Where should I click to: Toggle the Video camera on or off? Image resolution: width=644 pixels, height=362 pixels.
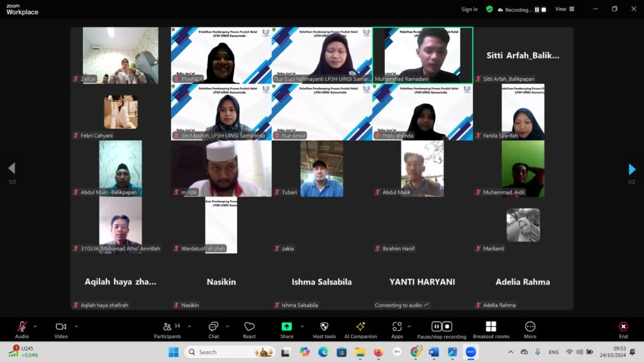[x=61, y=327]
